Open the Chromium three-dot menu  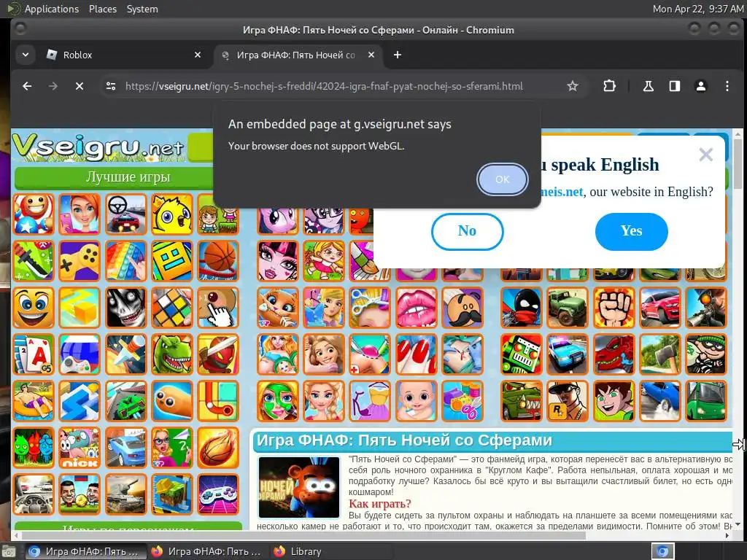(727, 86)
